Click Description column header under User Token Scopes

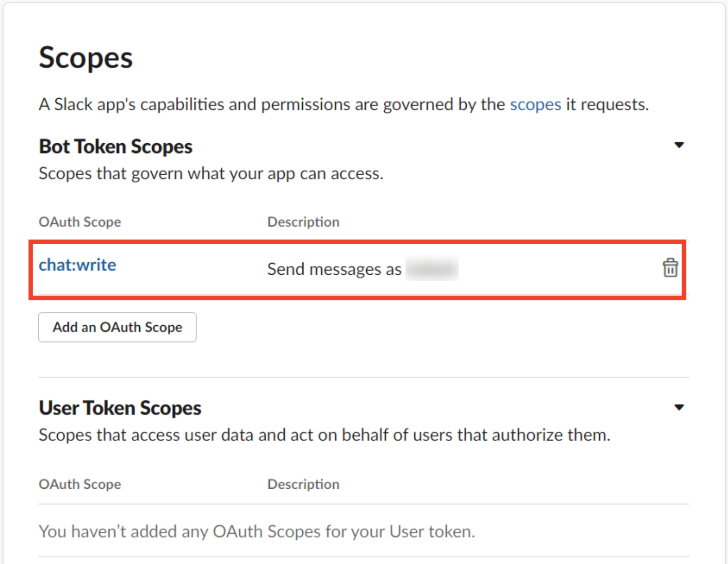click(x=303, y=484)
